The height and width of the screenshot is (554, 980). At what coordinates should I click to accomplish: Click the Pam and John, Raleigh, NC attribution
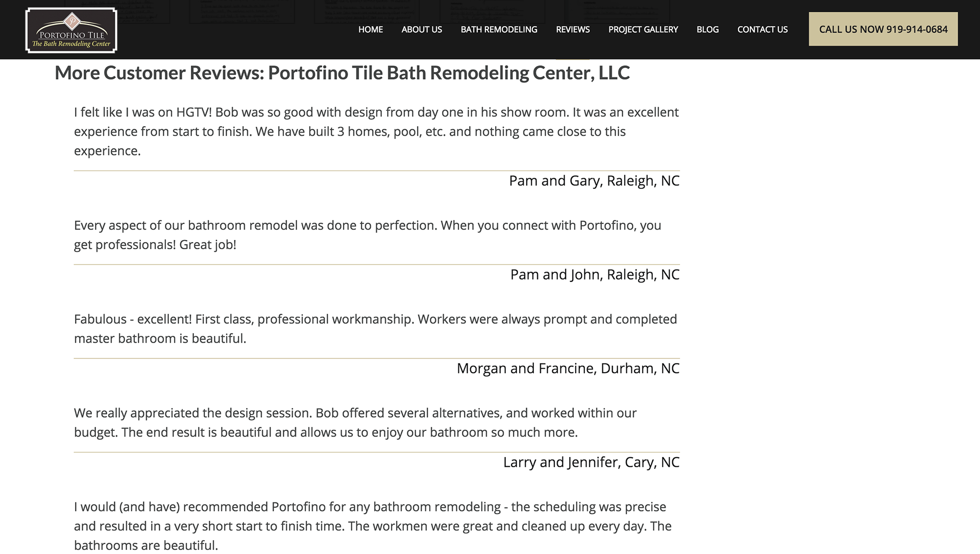coord(595,275)
